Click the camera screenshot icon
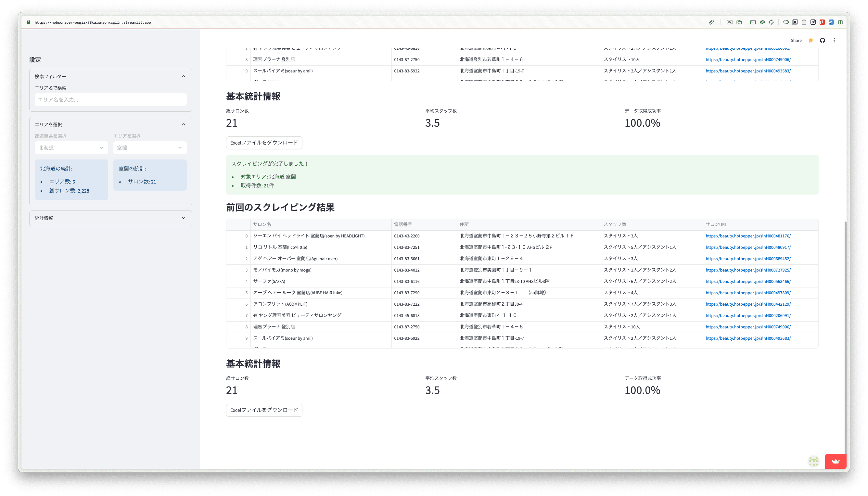Viewport: 868px width, 496px height. pyautogui.click(x=739, y=22)
